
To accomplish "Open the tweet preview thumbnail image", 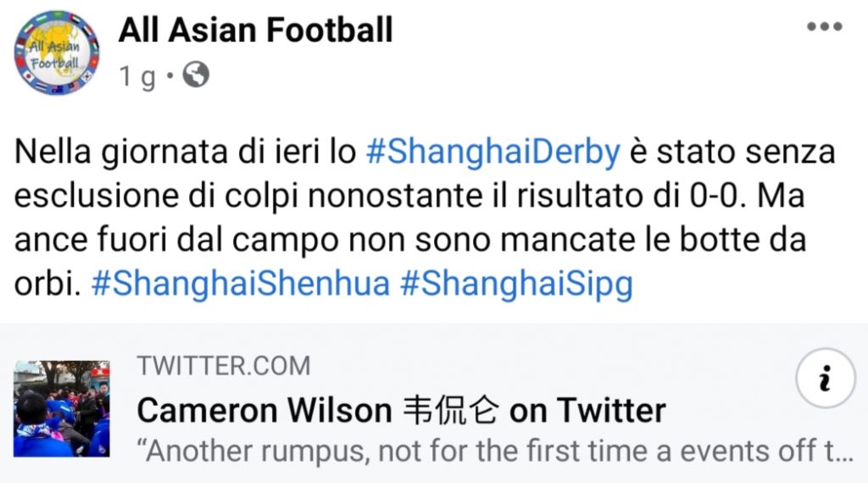I will click(62, 408).
